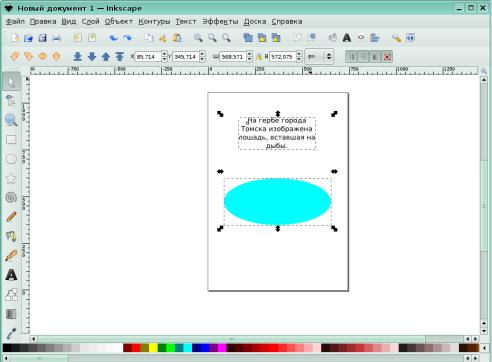Select the Star polygon tool
The width and height of the screenshot is (492, 362).
[x=11, y=178]
